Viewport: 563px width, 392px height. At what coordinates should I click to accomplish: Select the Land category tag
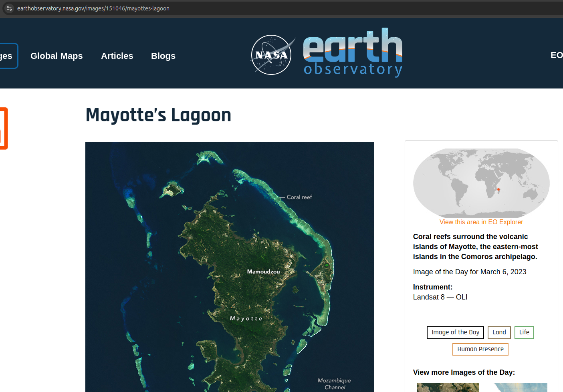tap(499, 332)
